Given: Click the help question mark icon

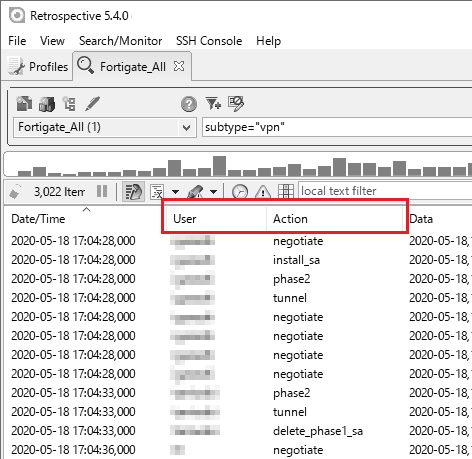Looking at the screenshot, I should pyautogui.click(x=189, y=104).
